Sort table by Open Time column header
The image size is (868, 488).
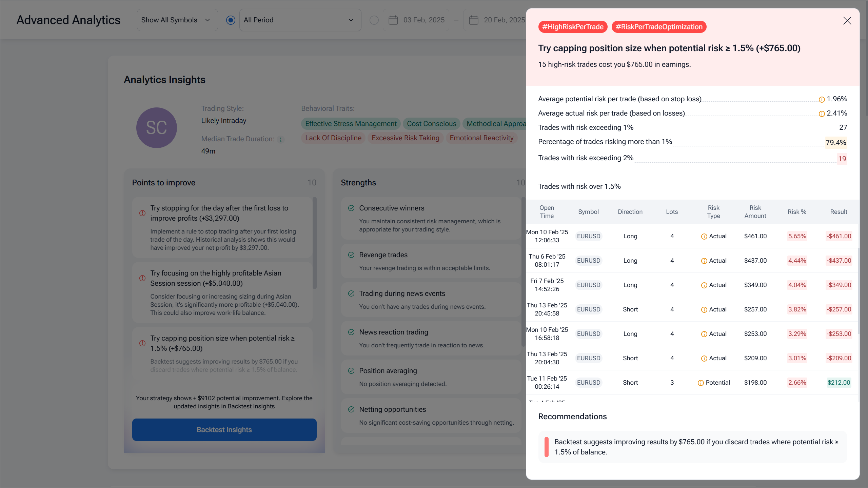pos(547,212)
